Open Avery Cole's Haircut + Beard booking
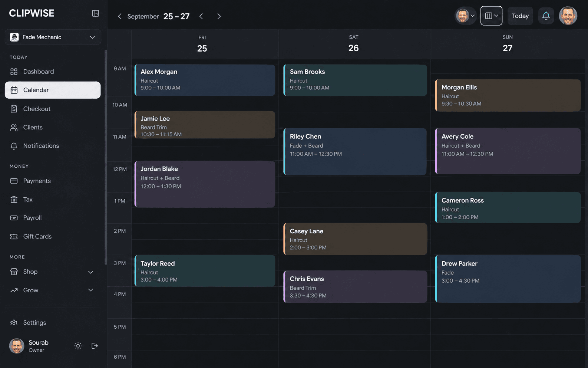588x368 pixels. [508, 151]
